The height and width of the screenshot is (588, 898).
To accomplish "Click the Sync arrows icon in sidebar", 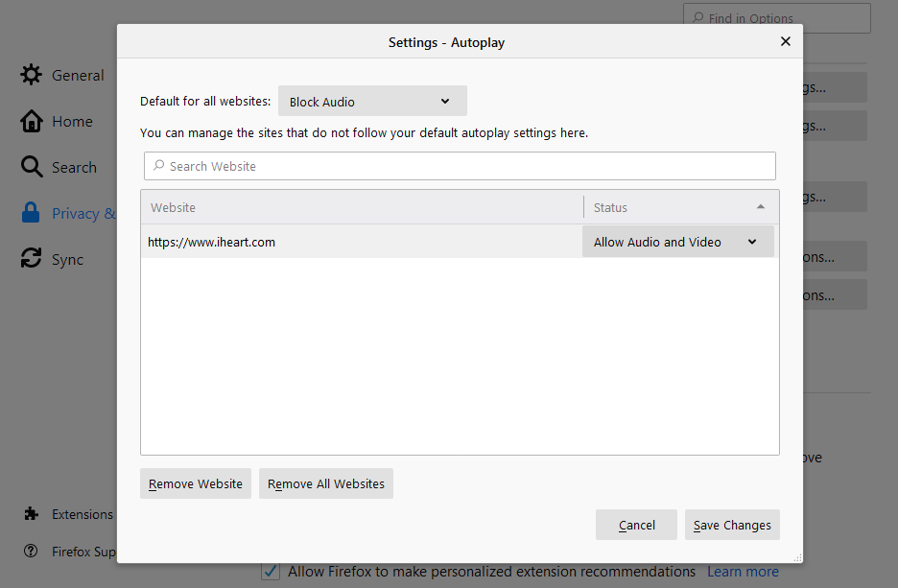I will click(31, 258).
